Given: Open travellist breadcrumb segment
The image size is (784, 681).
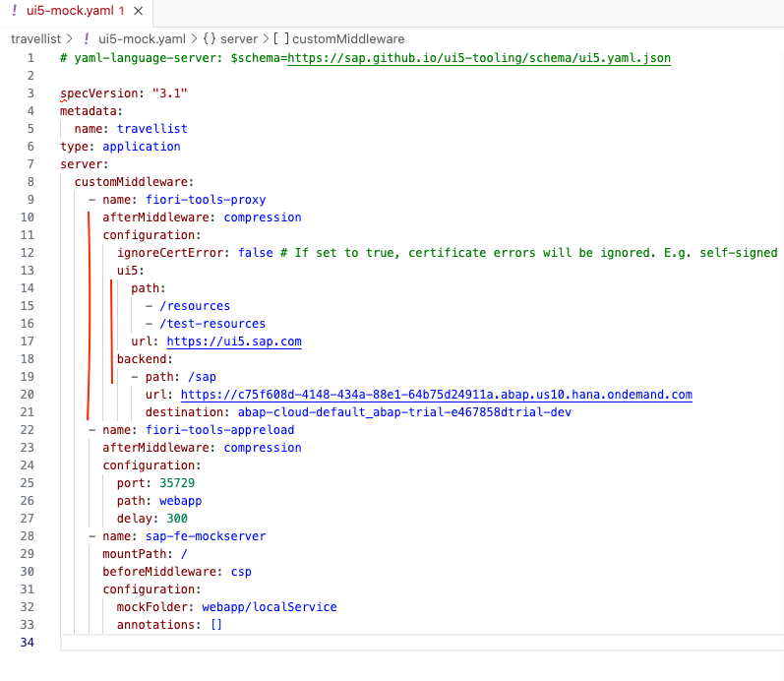Looking at the screenshot, I should pyautogui.click(x=36, y=39).
